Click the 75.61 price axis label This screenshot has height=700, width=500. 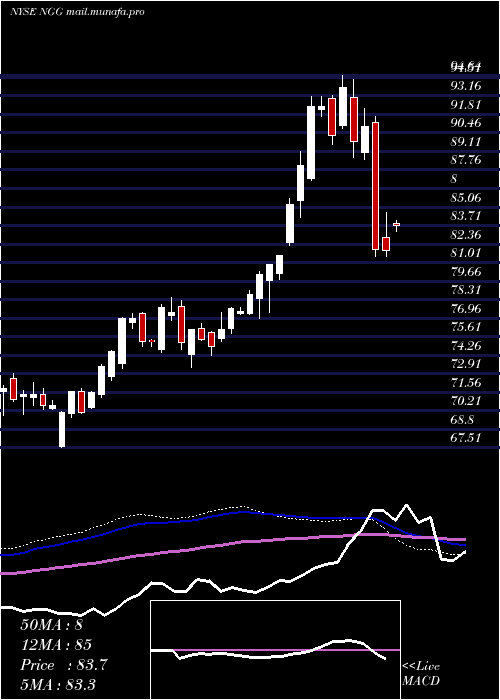(x=466, y=327)
